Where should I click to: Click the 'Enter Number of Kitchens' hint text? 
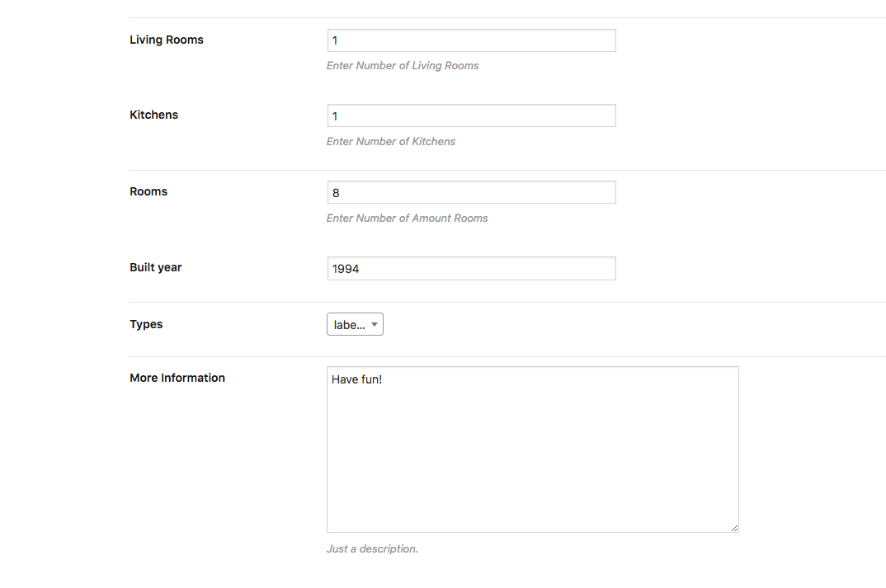(x=391, y=141)
